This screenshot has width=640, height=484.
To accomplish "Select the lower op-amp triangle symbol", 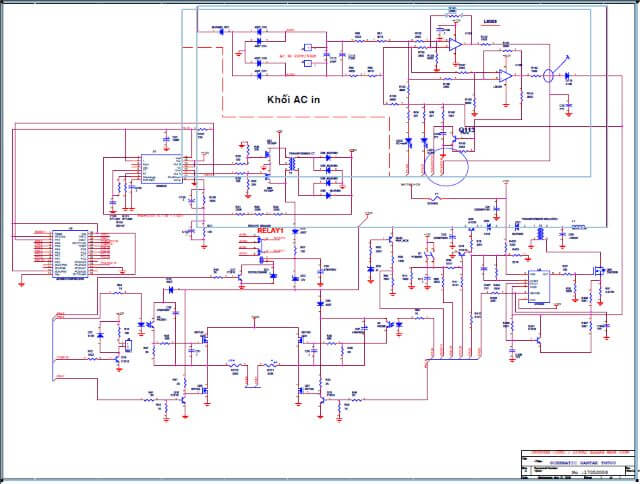I will tap(505, 76).
